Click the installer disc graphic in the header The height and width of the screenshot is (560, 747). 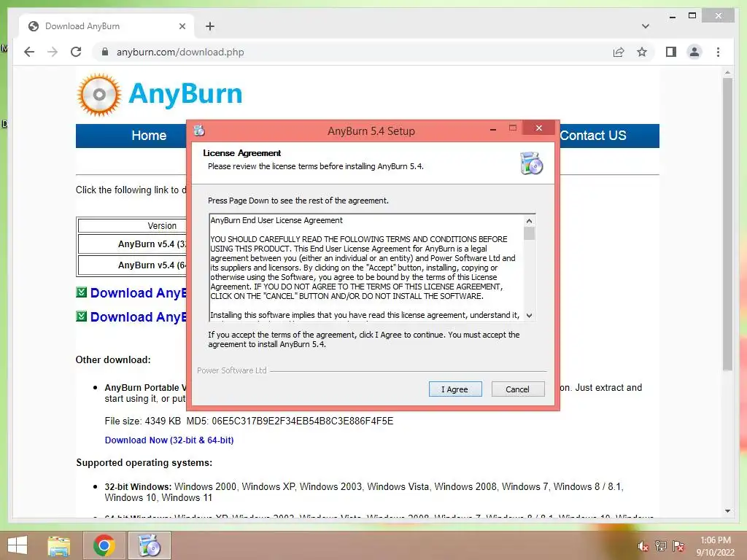[x=532, y=163]
